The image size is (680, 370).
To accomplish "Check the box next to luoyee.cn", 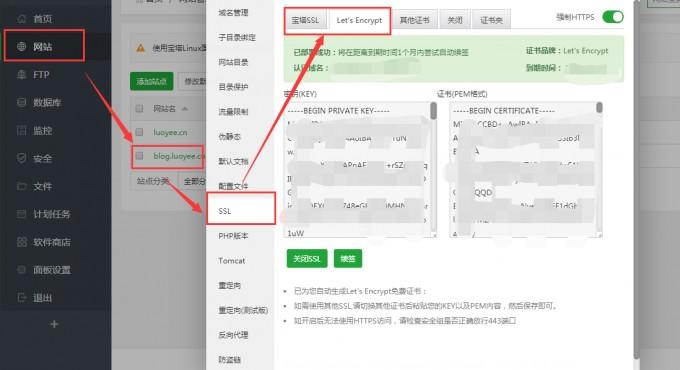I will tap(139, 132).
